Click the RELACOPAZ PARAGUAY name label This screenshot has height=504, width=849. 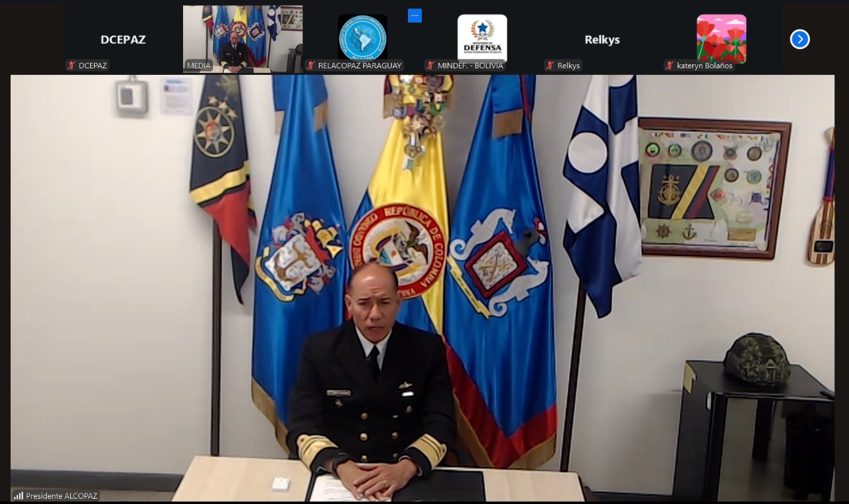[x=359, y=66]
